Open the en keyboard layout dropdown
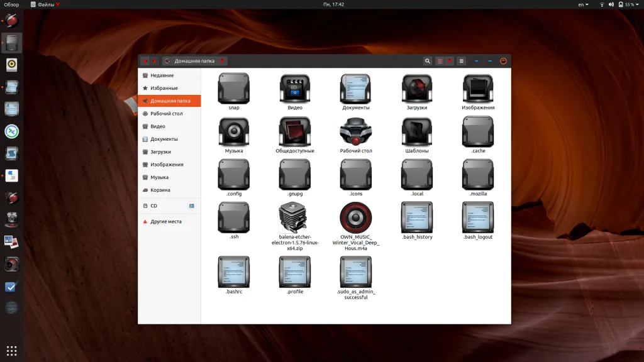Image resolution: width=644 pixels, height=362 pixels. [x=584, y=4]
